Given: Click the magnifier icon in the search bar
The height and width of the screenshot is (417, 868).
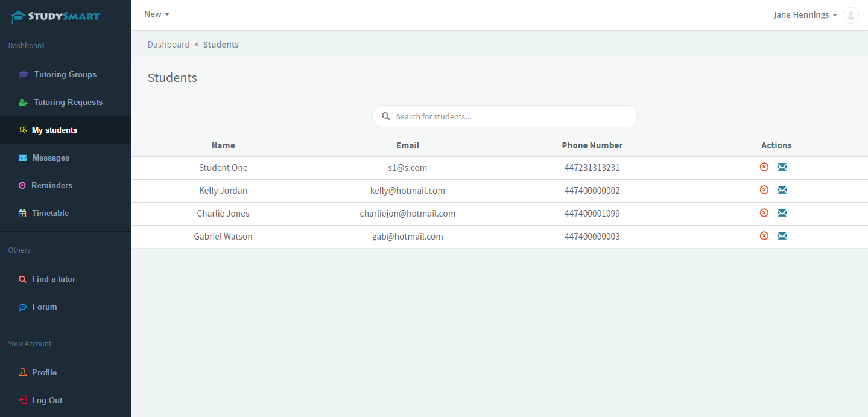Looking at the screenshot, I should click(386, 116).
